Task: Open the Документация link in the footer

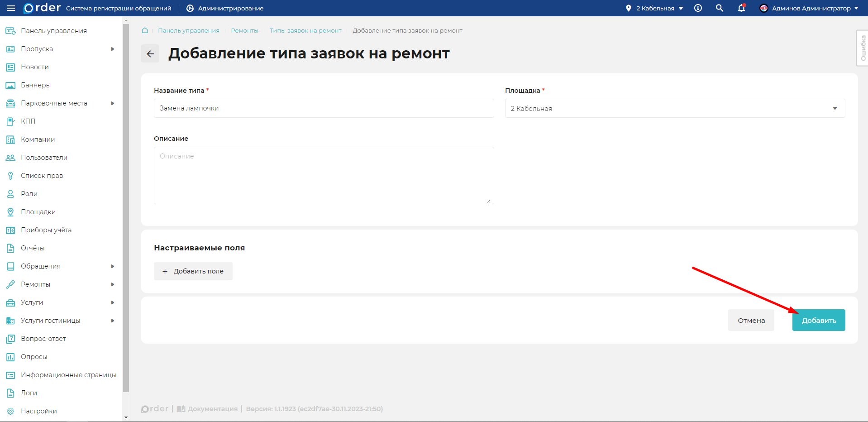Action: (211, 408)
